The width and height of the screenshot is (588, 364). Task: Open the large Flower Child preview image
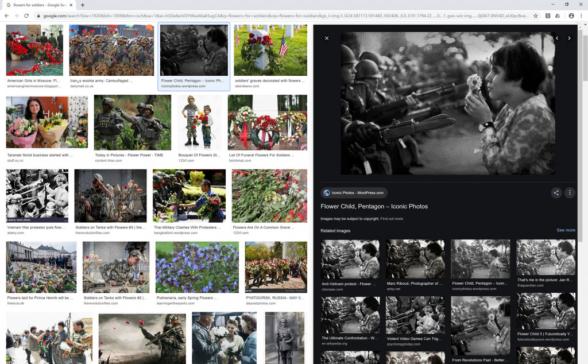(x=448, y=103)
